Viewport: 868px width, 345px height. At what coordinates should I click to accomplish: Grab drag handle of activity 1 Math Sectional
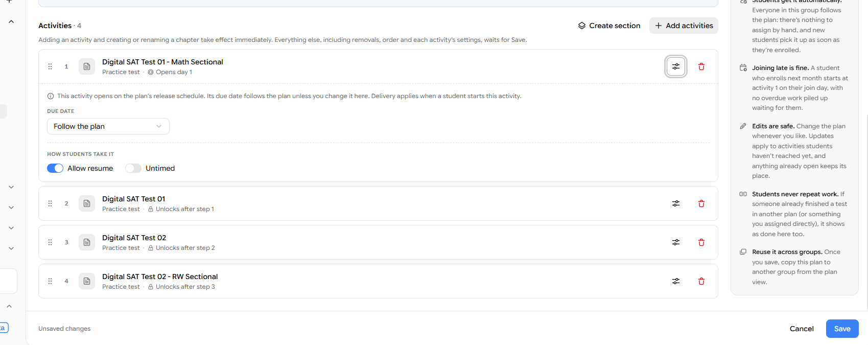50,66
